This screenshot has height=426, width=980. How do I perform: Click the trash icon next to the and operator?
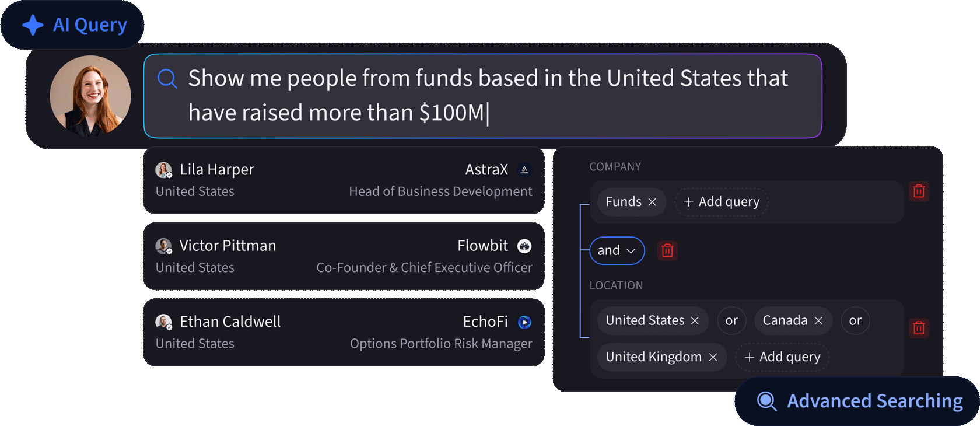coord(667,250)
